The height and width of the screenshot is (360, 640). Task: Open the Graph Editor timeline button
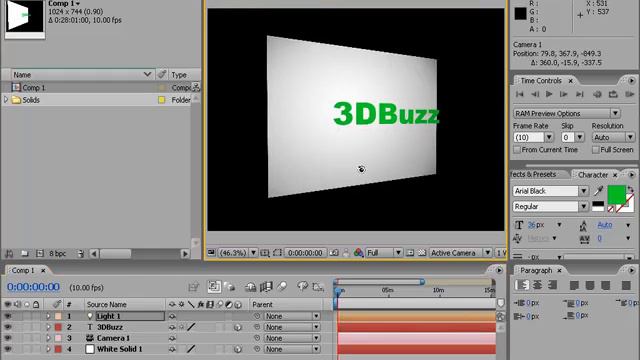point(318,287)
